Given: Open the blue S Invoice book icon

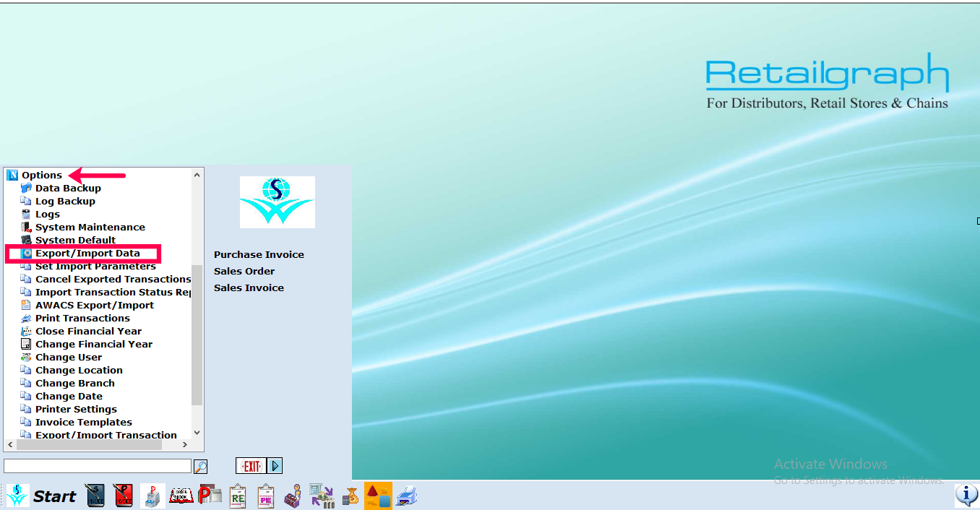Looking at the screenshot, I should [x=95, y=496].
